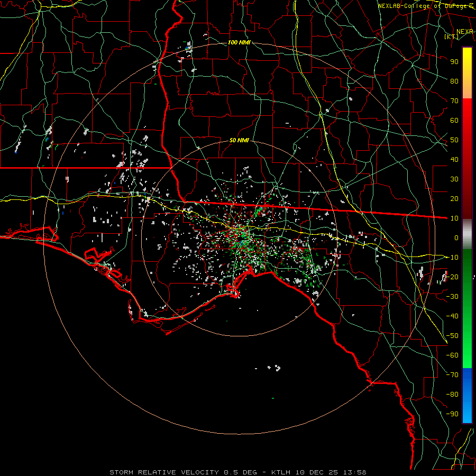Click the 'NEXR' label above the color bar
Viewport: 476px width, 476px height.
coord(465,32)
